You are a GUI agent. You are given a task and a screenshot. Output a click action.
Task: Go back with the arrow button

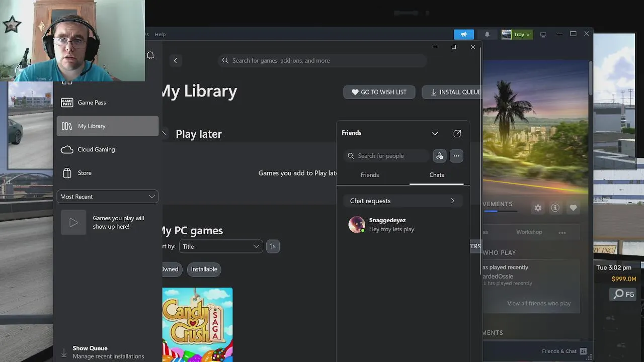175,61
